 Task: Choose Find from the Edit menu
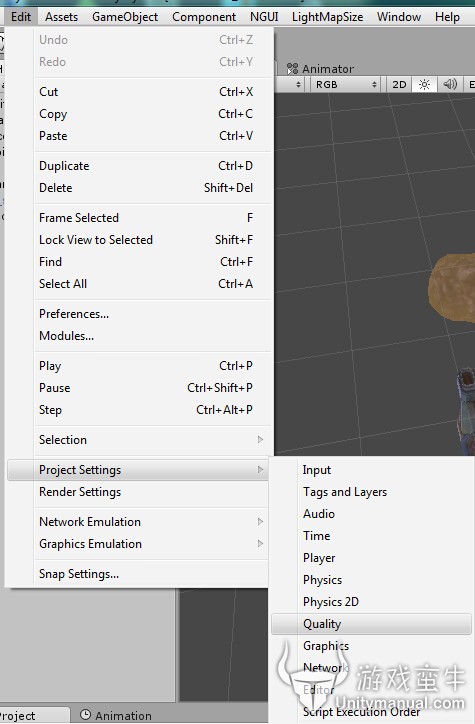tap(146, 262)
